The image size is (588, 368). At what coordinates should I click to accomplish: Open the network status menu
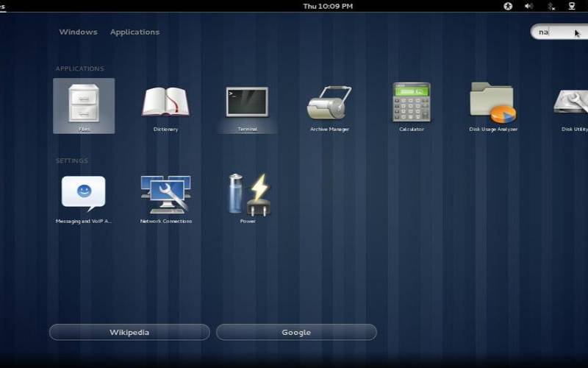pos(572,6)
